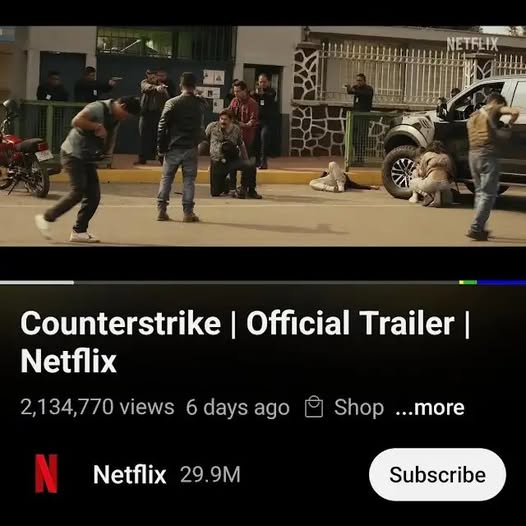The width and height of the screenshot is (526, 526).
Task: Open the Shop label link
Action: tap(359, 408)
